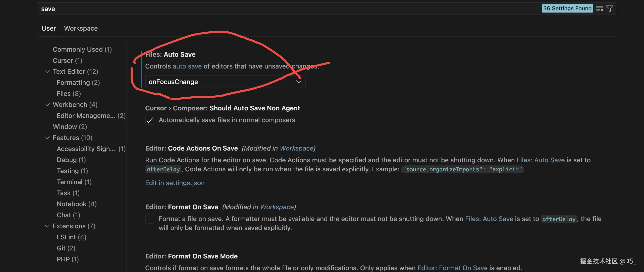Click inside the settings search field
644x272 pixels.
[276, 9]
